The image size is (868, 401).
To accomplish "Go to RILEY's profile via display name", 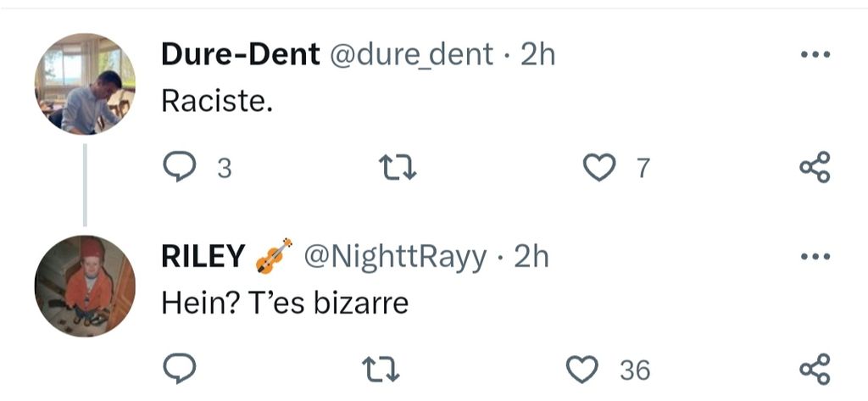I will click(x=203, y=256).
